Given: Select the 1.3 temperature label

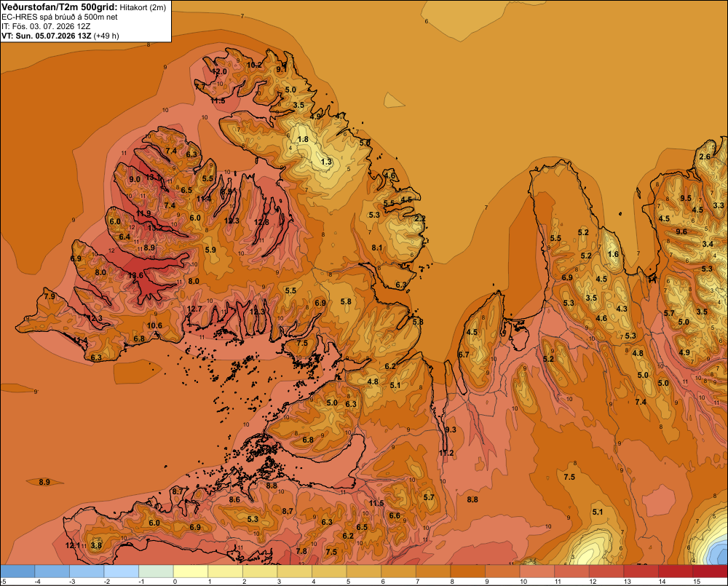Looking at the screenshot, I should [x=326, y=162].
